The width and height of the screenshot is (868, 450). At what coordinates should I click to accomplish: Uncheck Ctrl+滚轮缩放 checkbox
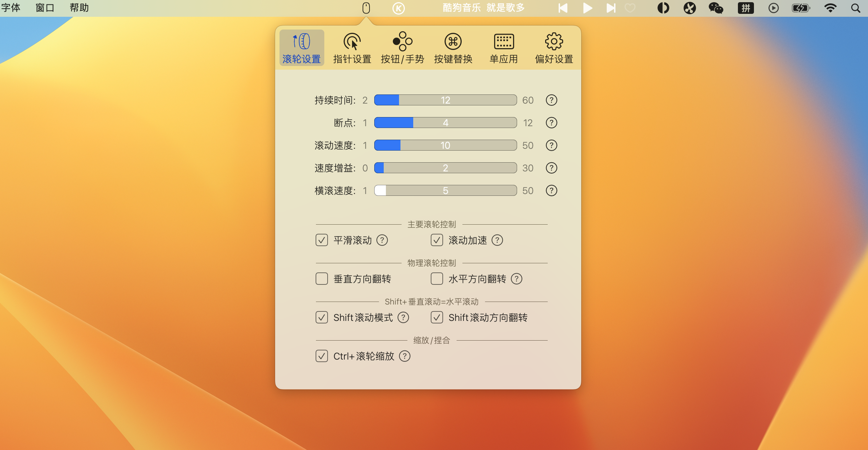point(322,356)
